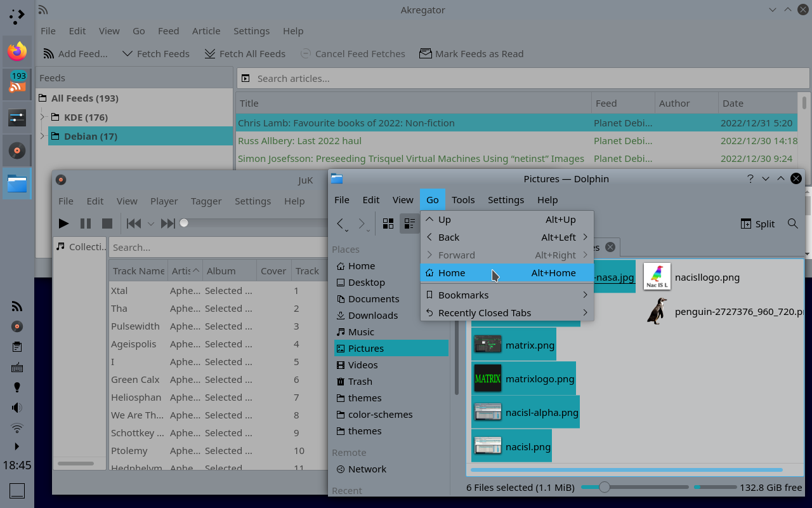Expand KDE feed folder in Akregator
This screenshot has height=508, width=812.
click(x=43, y=117)
